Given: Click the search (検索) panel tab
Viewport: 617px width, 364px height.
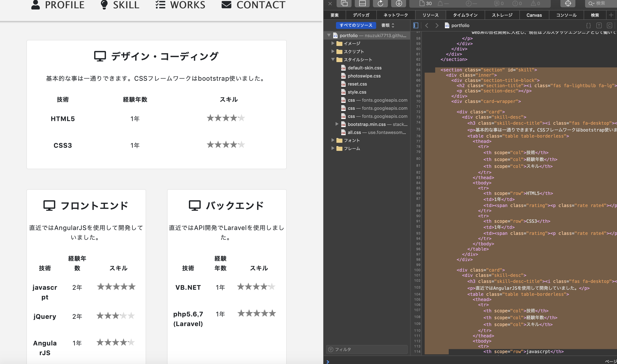Looking at the screenshot, I should click(x=595, y=15).
